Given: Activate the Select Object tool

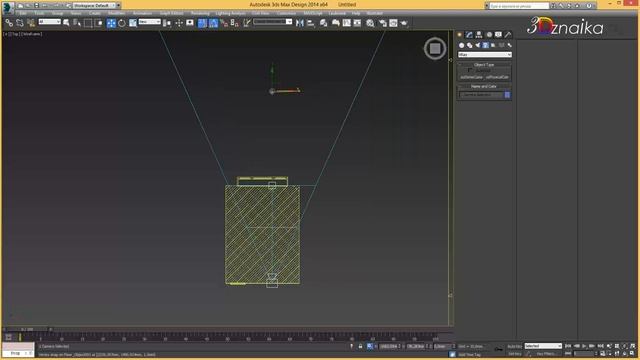Looking at the screenshot, I should coord(66,23).
